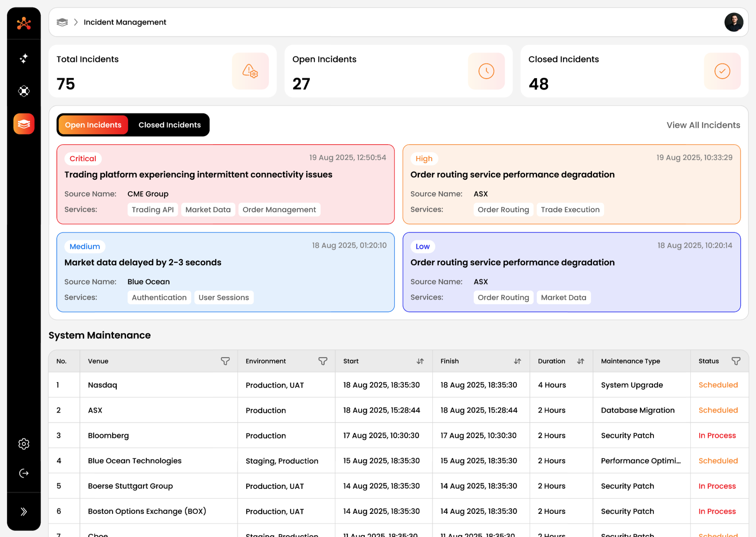Screen dimensions: 756x537
Task: Select the Open Incidents tab
Action: point(93,125)
